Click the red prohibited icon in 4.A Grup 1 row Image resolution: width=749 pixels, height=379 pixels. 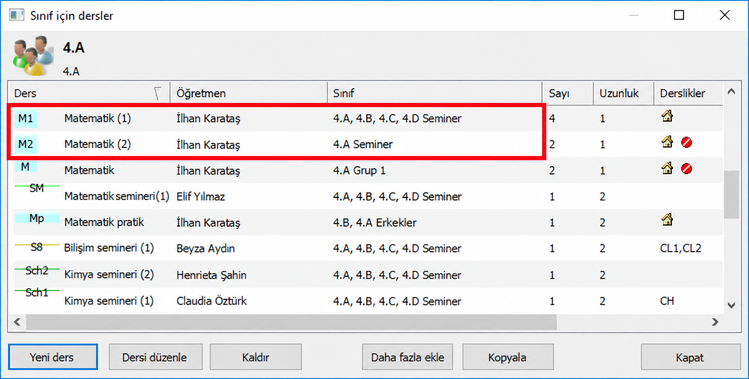pos(687,169)
